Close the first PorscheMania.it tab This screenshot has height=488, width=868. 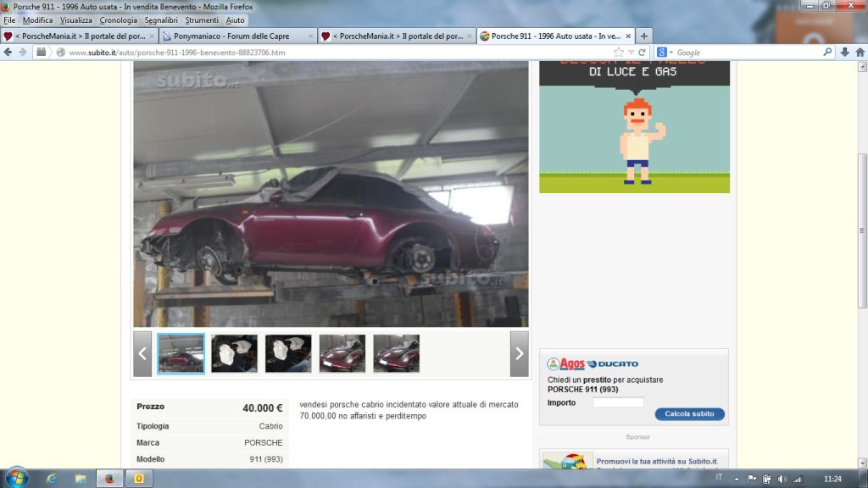[x=152, y=36]
